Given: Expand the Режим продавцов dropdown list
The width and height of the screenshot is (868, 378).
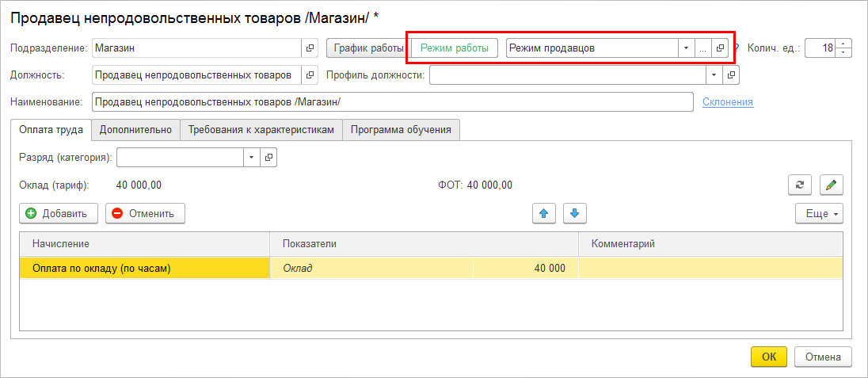Looking at the screenshot, I should [686, 48].
